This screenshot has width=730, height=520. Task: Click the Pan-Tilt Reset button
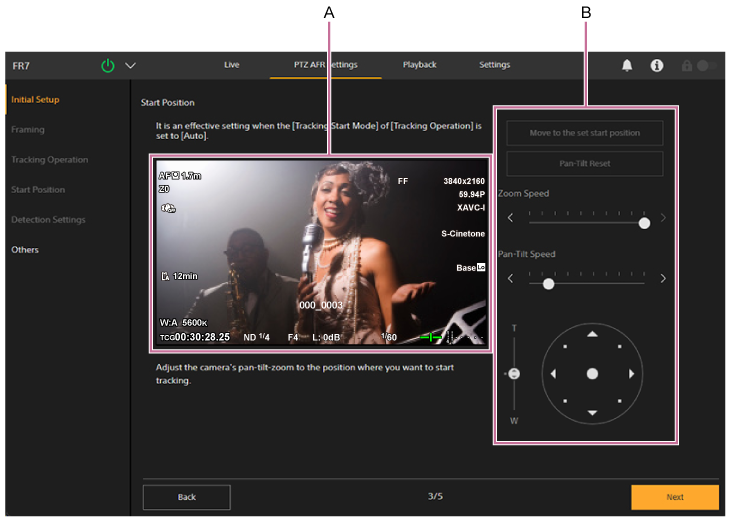coord(584,163)
